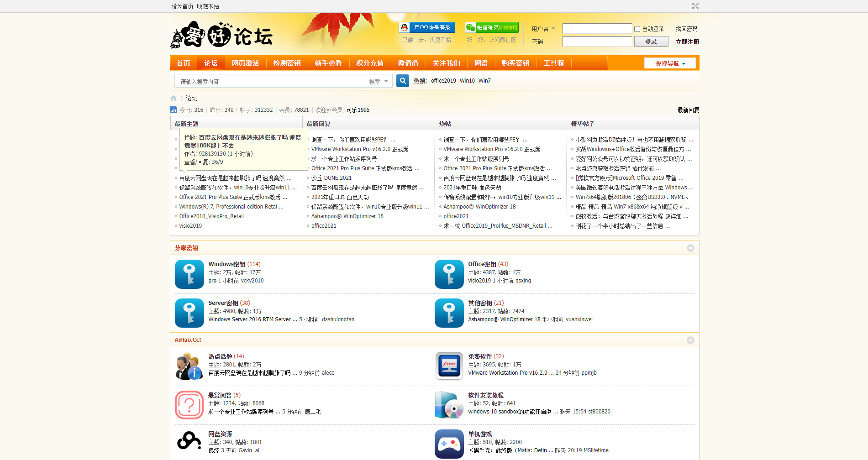Screen dimensions: 868x460
Task: Open new member 可乐1995 profile
Action: (x=358, y=110)
